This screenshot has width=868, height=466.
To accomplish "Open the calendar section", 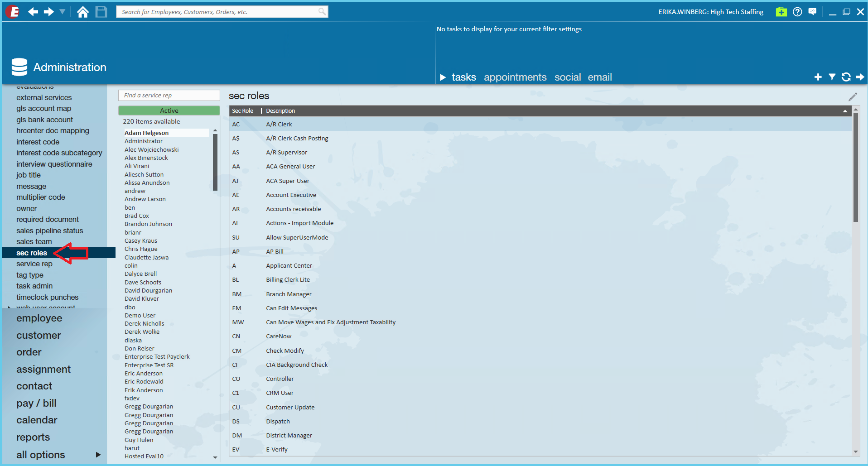I will 37,420.
